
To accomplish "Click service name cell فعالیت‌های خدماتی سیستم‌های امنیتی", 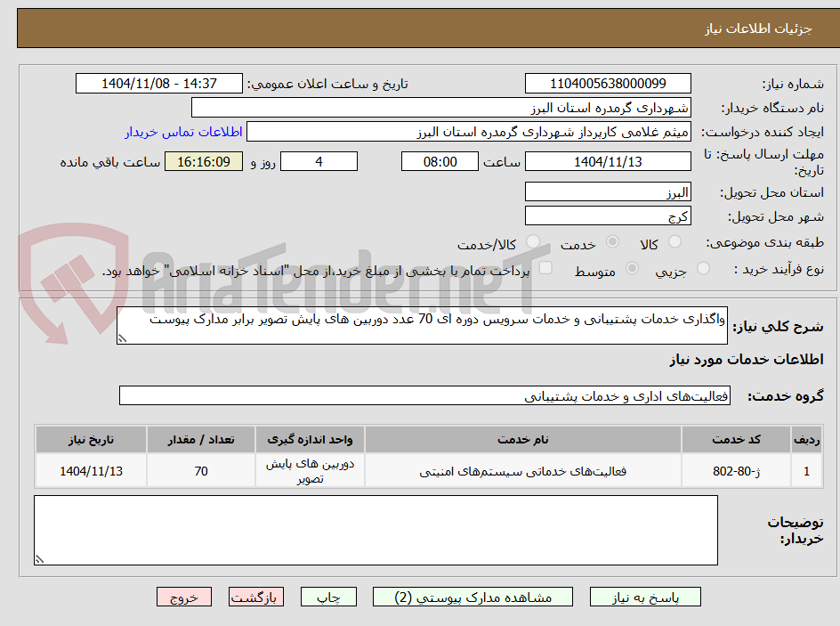I will click(x=523, y=471).
